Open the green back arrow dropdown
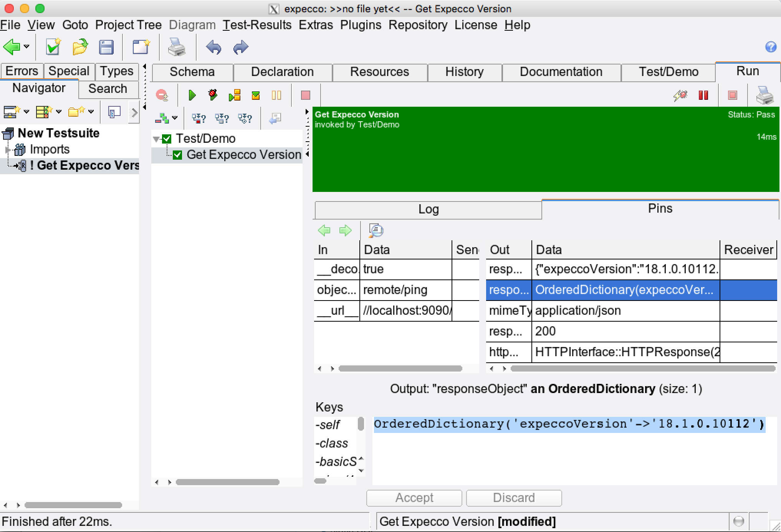The height and width of the screenshot is (532, 781). pyautogui.click(x=26, y=47)
